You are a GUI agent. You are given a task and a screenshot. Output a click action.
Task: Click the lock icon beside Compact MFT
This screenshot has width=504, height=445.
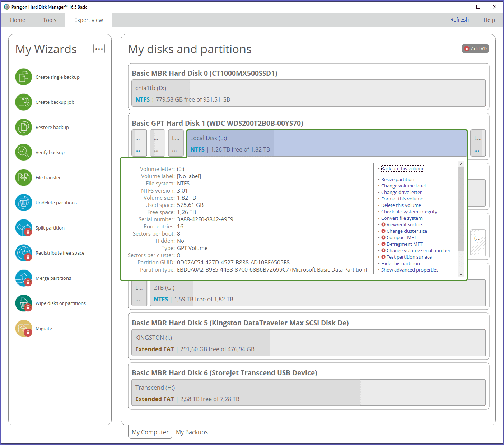click(x=383, y=238)
